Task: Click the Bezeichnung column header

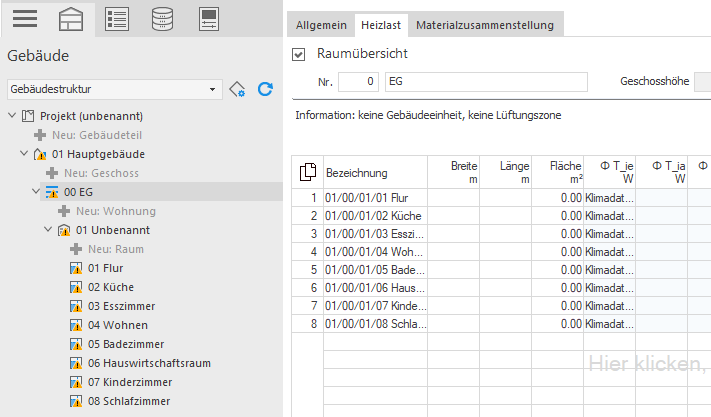Action: click(375, 172)
